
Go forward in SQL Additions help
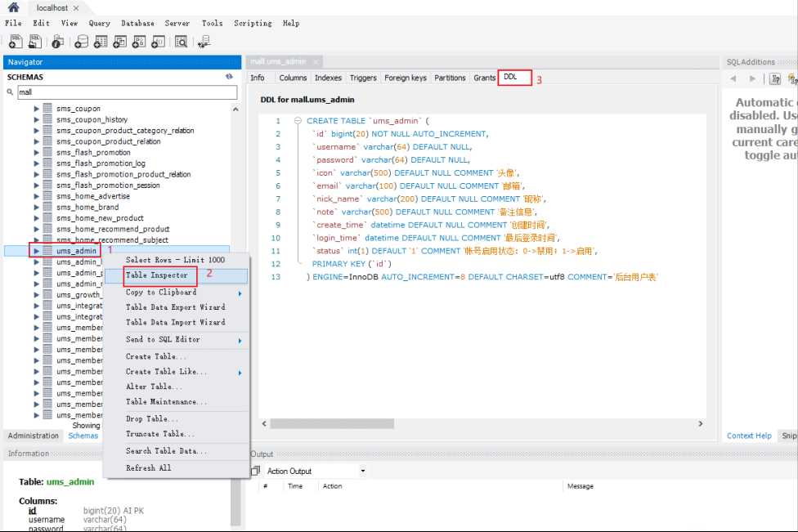pos(752,78)
